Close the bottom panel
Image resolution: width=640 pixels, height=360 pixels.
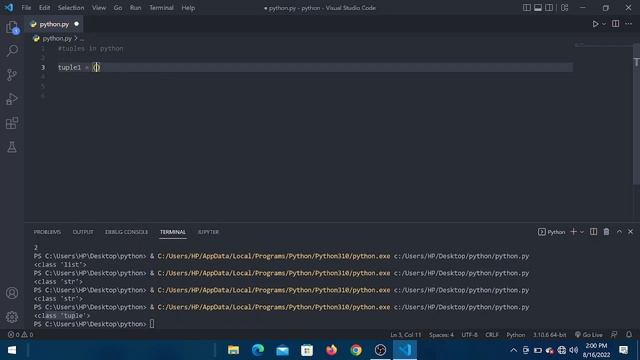pos(631,231)
